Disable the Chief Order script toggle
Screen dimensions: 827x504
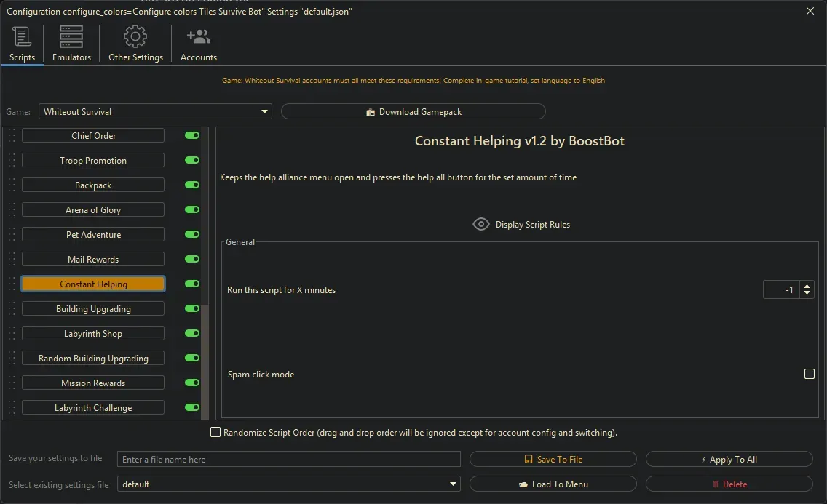tap(191, 135)
